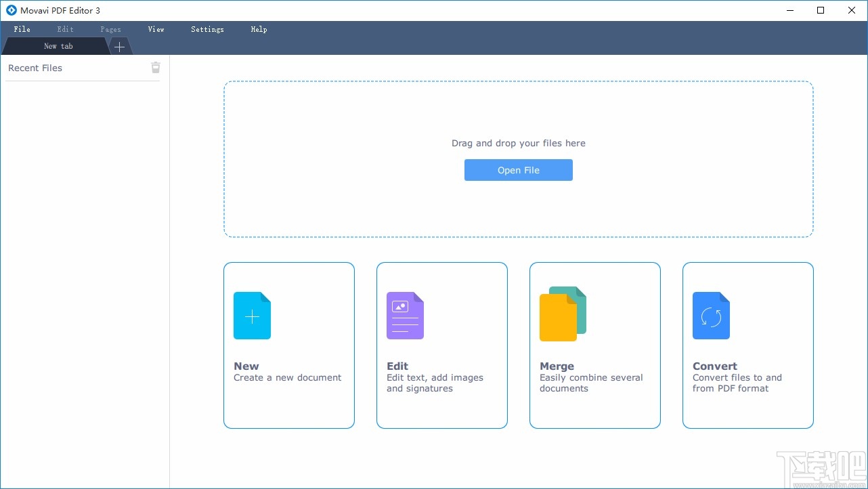868x489 pixels.
Task: Add a new tab with the plus icon
Action: click(120, 47)
